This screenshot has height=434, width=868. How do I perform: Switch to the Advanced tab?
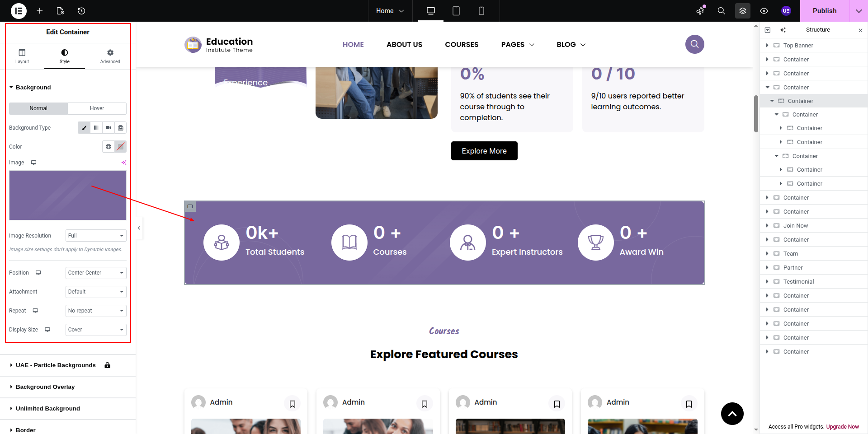(110, 56)
